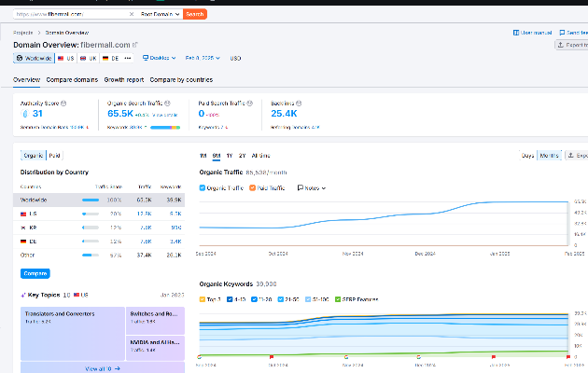Expand the Notes dropdown
588x373 pixels.
(312, 188)
